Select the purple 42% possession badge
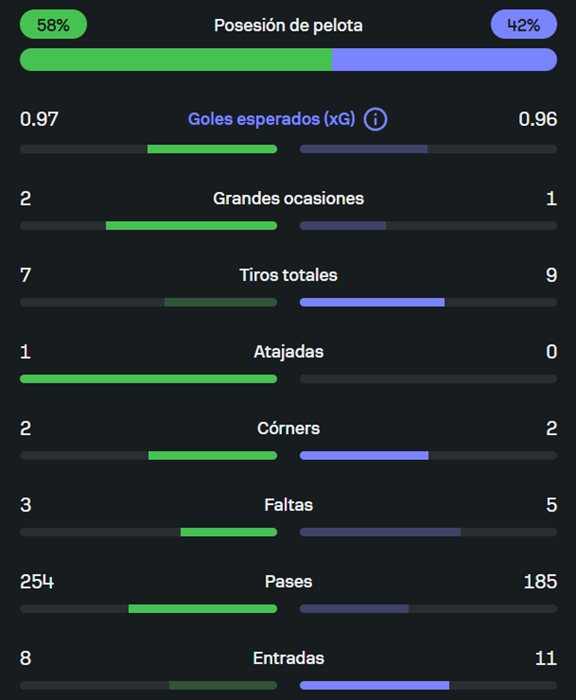This screenshot has width=576, height=700. 523,24
